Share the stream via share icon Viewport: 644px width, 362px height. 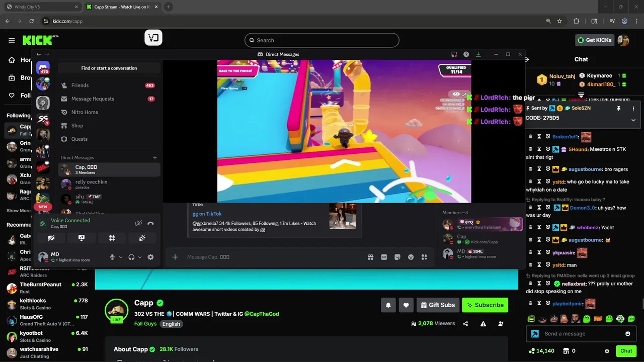tap(465, 324)
